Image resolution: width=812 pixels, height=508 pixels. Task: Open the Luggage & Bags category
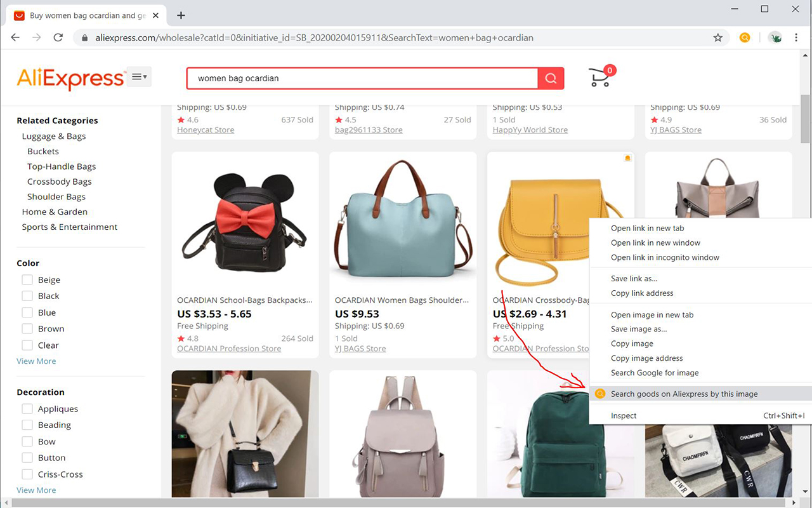point(54,136)
